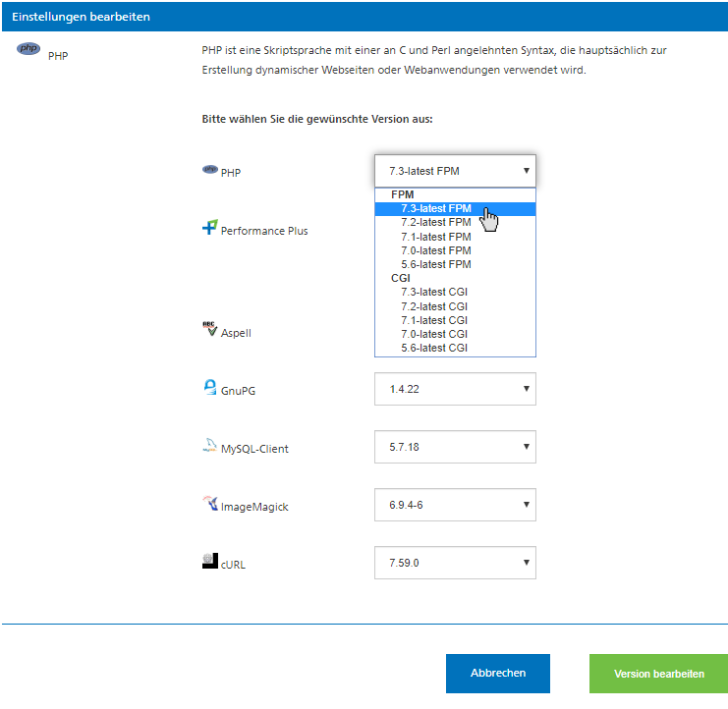Pick 7.0-latest CGI from the list
The height and width of the screenshot is (709, 728).
[435, 334]
